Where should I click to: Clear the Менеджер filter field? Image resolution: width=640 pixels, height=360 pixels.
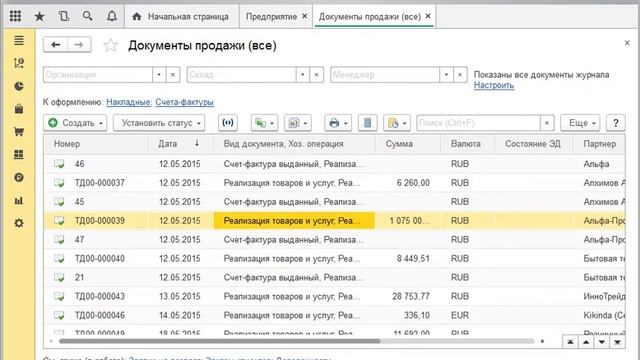(460, 75)
